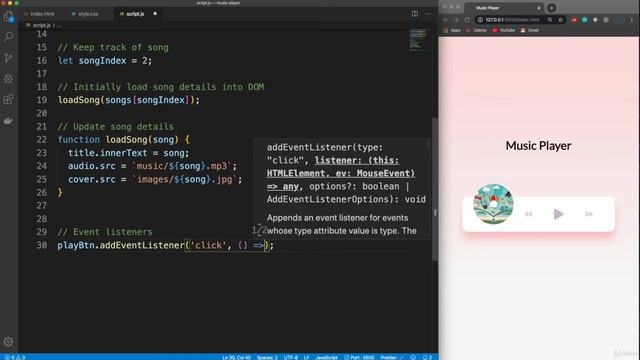640x360 pixels.
Task: Open the browser three-dot menu
Action: [631, 20]
